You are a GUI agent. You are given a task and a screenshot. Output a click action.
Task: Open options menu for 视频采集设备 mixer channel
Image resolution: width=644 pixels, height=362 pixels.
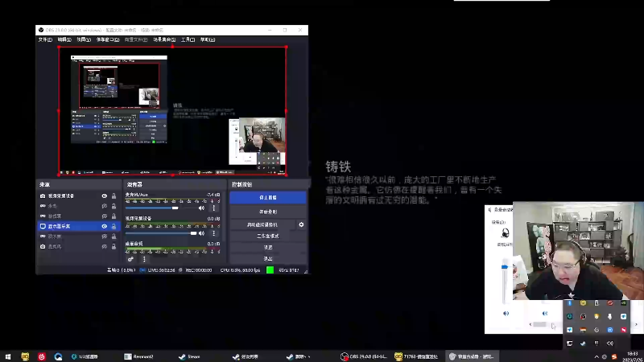point(213,233)
